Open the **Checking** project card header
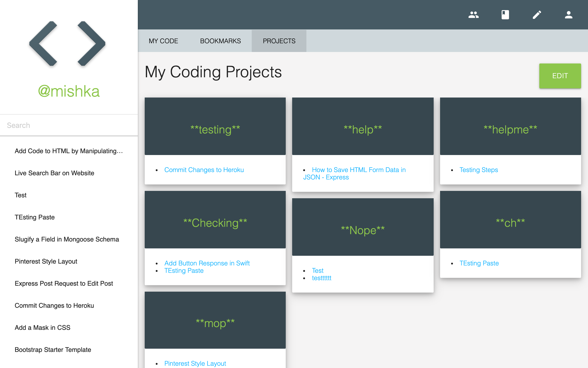The height and width of the screenshot is (368, 588). tap(215, 219)
